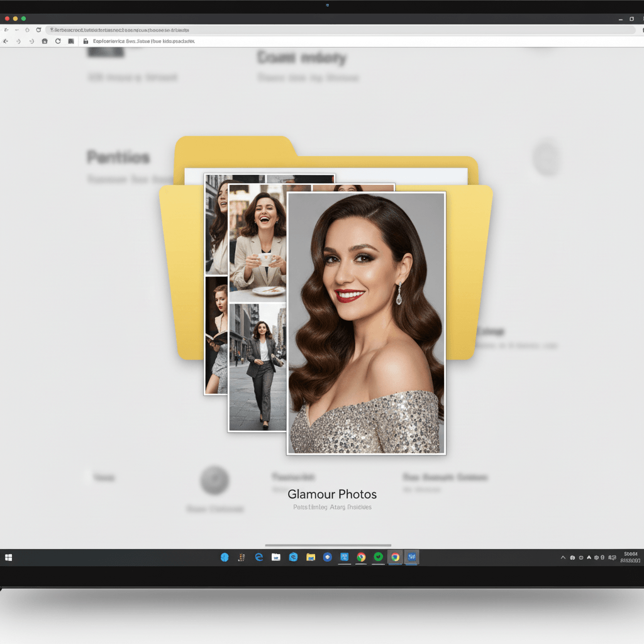Viewport: 644px width, 644px height.
Task: Open the Windows Start menu
Action: [x=9, y=557]
